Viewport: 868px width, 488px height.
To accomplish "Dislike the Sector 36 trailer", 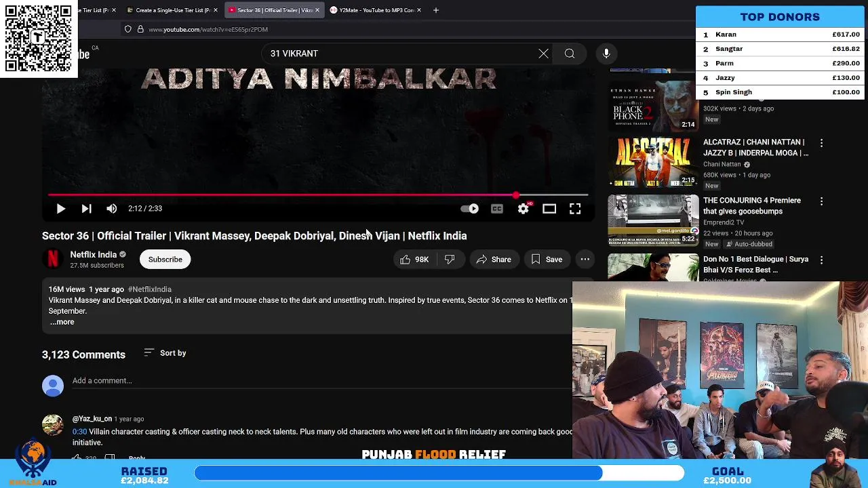I will click(x=450, y=260).
